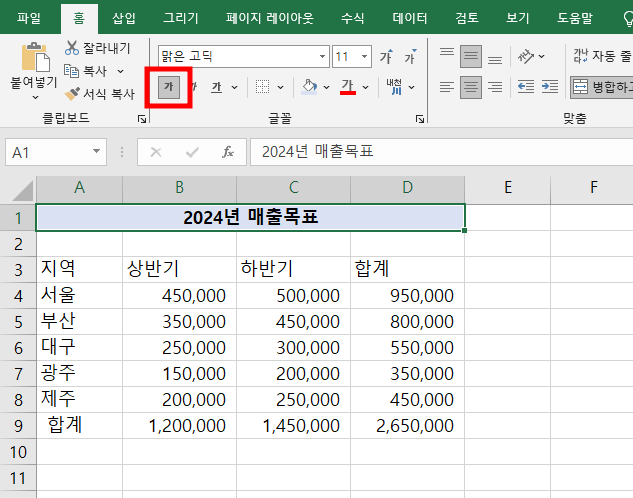Toggle bold formatting (굵게 가)
This screenshot has width=633, height=498.
[x=168, y=87]
